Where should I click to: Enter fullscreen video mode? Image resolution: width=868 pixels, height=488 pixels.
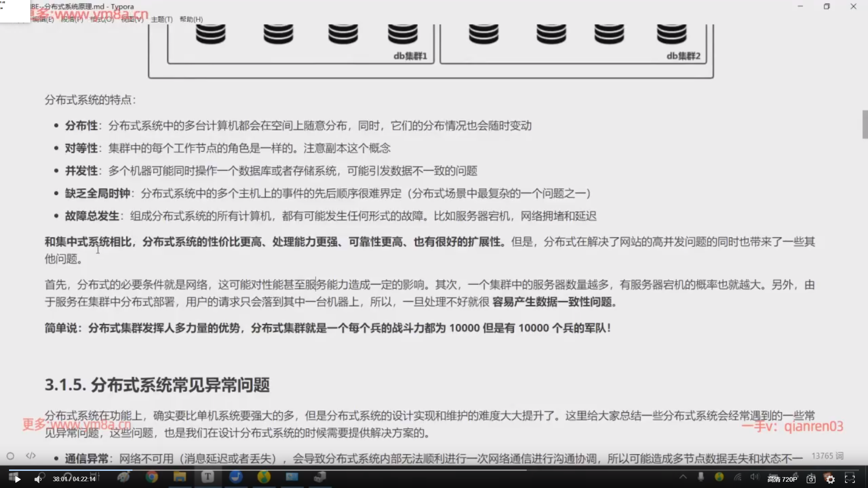[x=850, y=479]
